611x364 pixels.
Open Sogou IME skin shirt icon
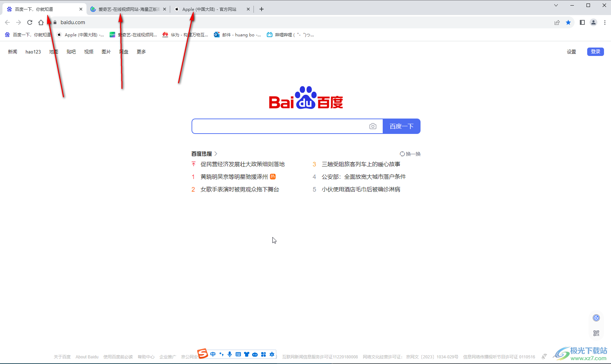[247, 354]
